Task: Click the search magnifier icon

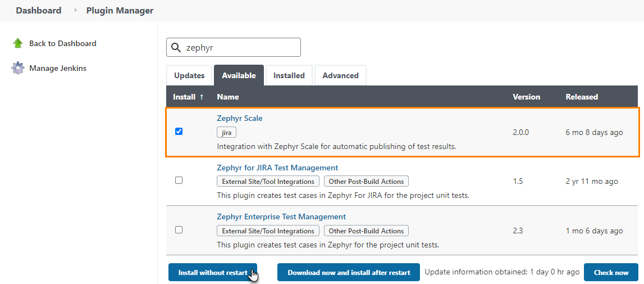Action: (x=176, y=48)
